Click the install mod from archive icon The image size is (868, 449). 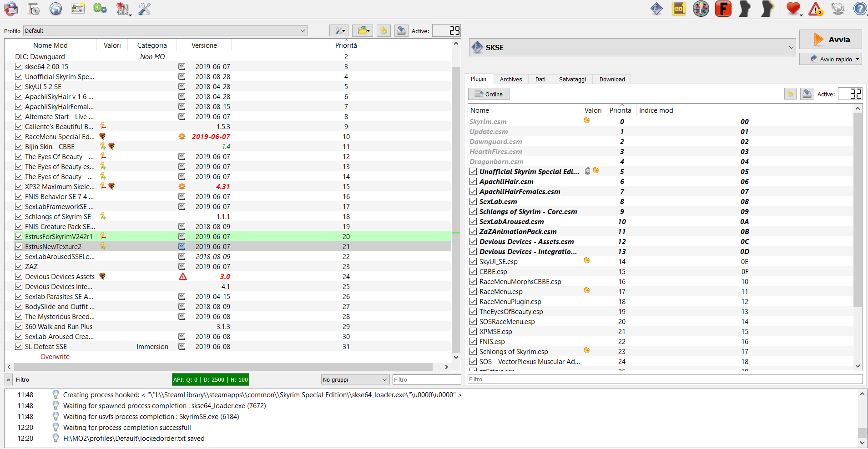(x=34, y=9)
